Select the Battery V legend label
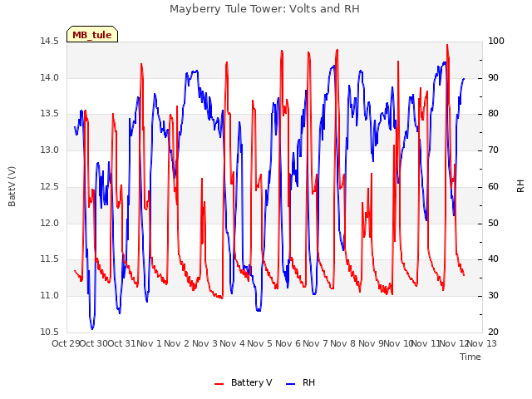This screenshot has width=532, height=399. point(251,382)
